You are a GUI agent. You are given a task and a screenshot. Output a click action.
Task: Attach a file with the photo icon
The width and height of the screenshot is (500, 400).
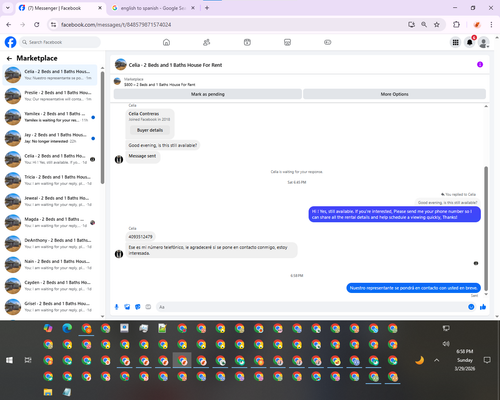tap(127, 307)
